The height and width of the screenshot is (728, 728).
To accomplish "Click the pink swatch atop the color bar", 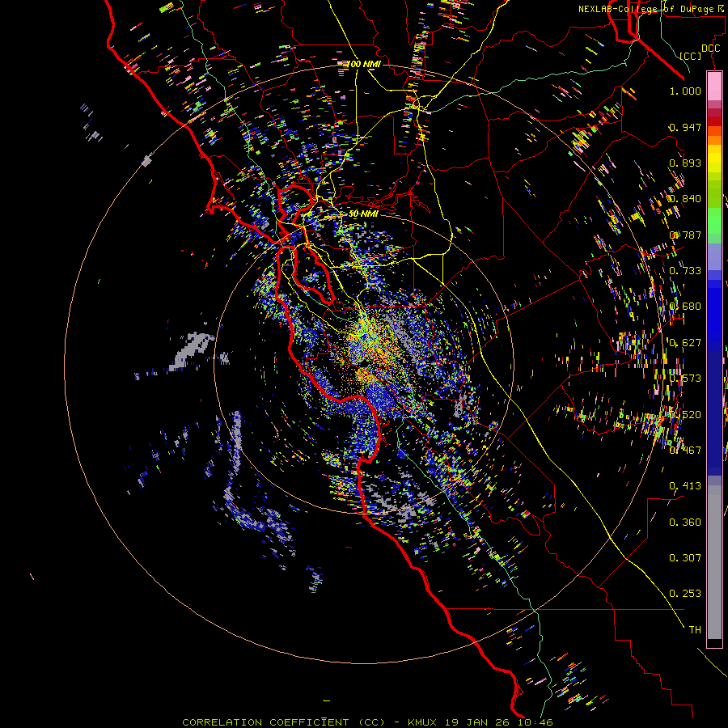I will point(714,86).
